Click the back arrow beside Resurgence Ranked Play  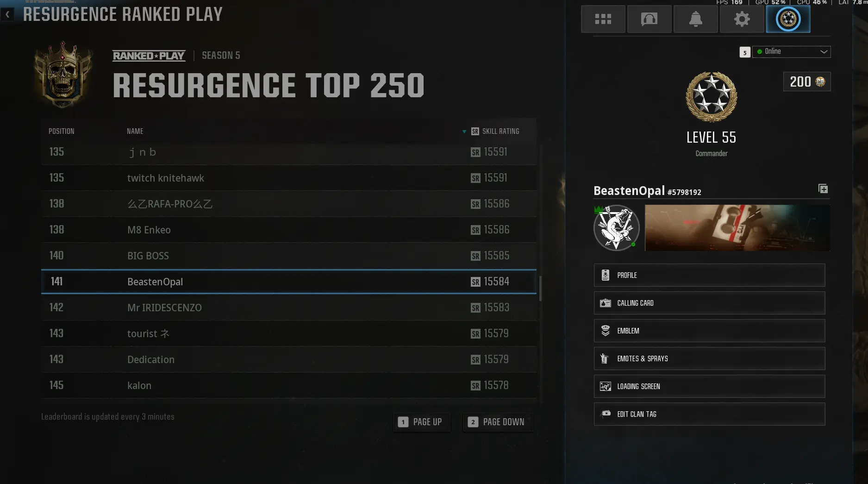(x=7, y=14)
